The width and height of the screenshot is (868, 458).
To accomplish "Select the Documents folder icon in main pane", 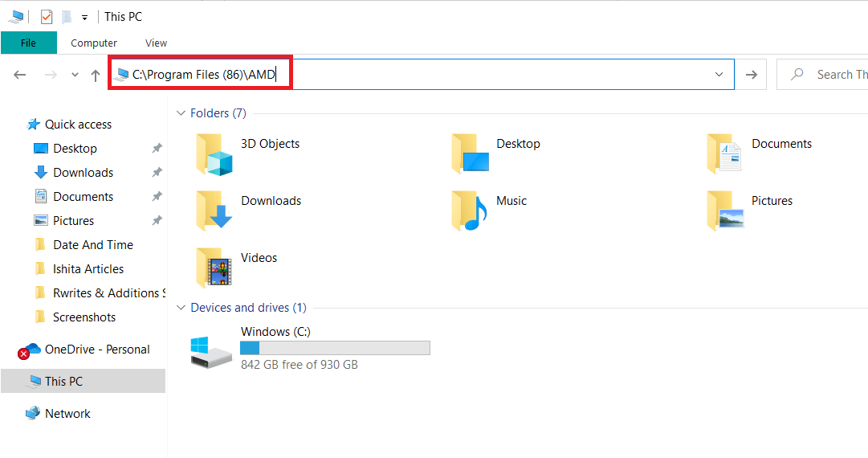I will tap(724, 154).
